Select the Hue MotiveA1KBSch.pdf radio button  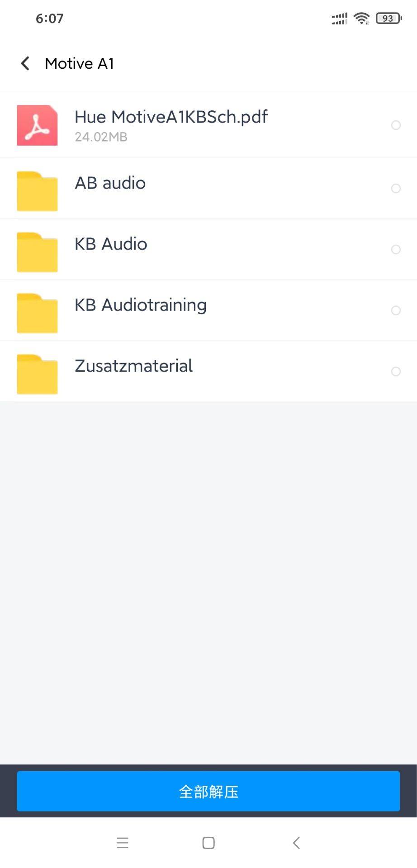396,125
